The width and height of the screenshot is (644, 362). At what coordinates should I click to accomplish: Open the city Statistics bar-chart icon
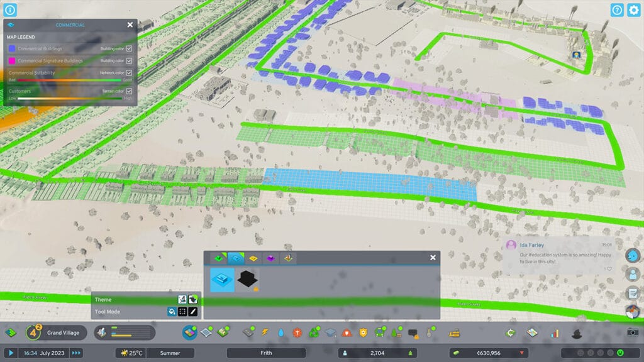[x=555, y=332]
